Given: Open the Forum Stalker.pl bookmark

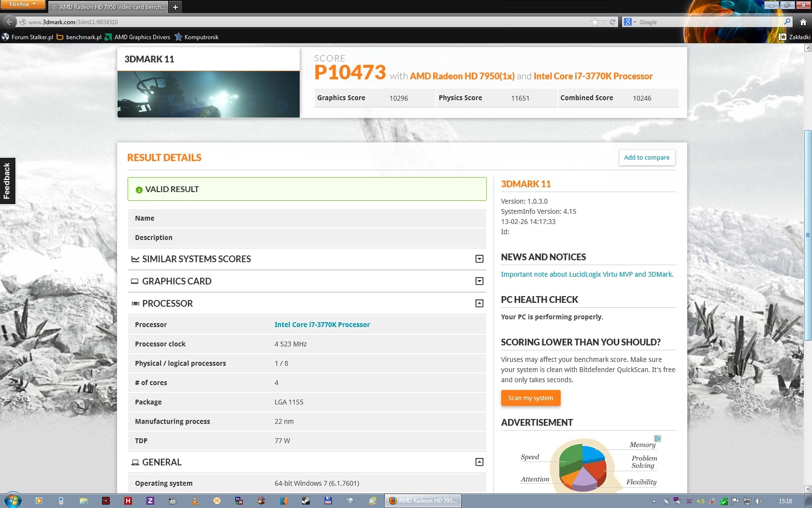Looking at the screenshot, I should tap(28, 37).
